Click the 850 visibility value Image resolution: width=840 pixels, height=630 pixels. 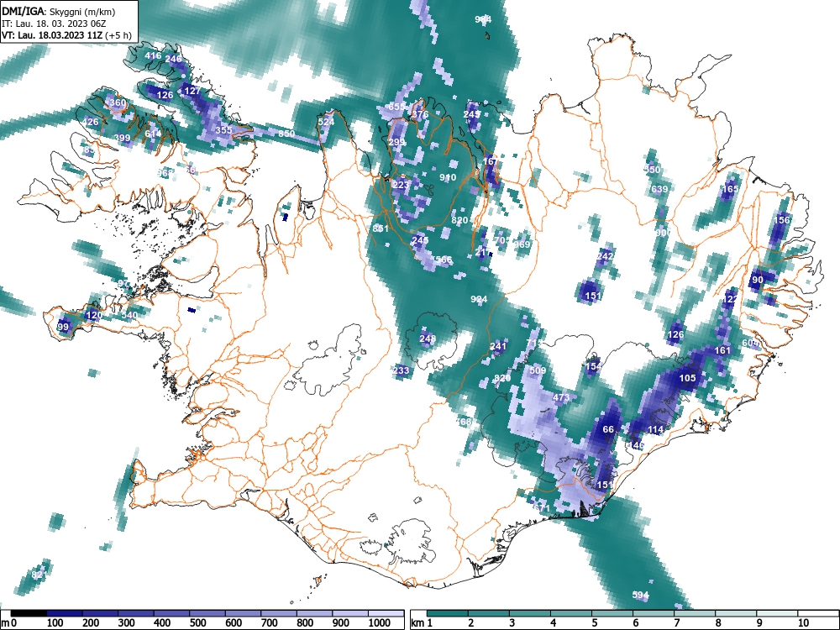286,134
